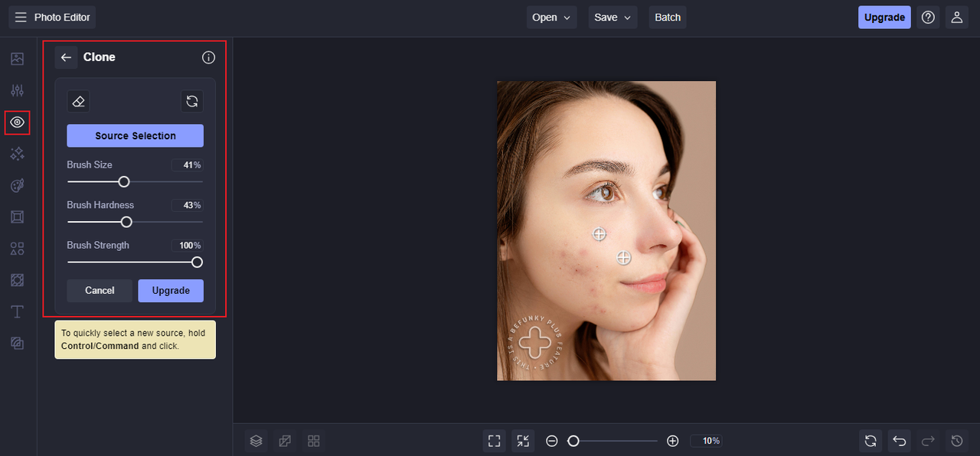Open the Edit sliders icon in sidebar
This screenshot has height=456, width=980.
point(17,90)
